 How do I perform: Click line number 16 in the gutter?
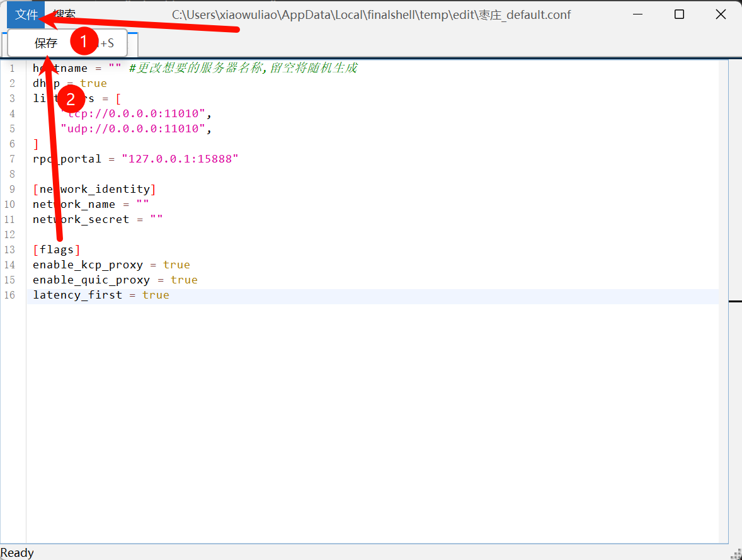pyautogui.click(x=9, y=295)
